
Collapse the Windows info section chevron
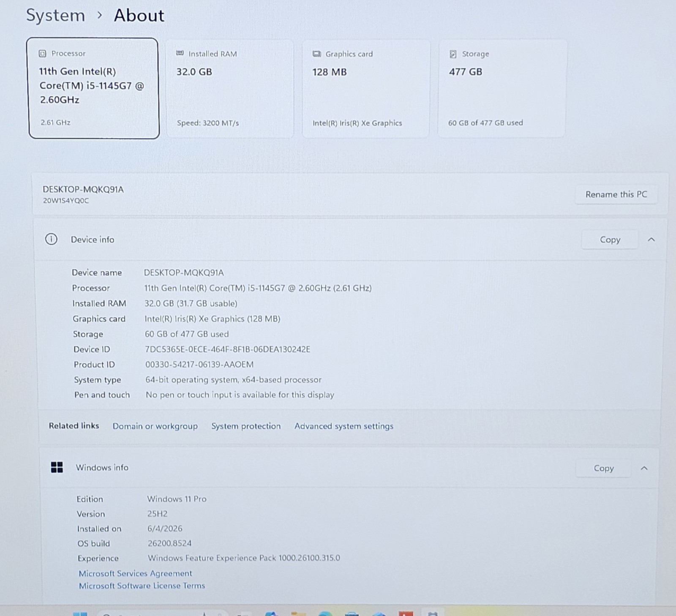(644, 468)
